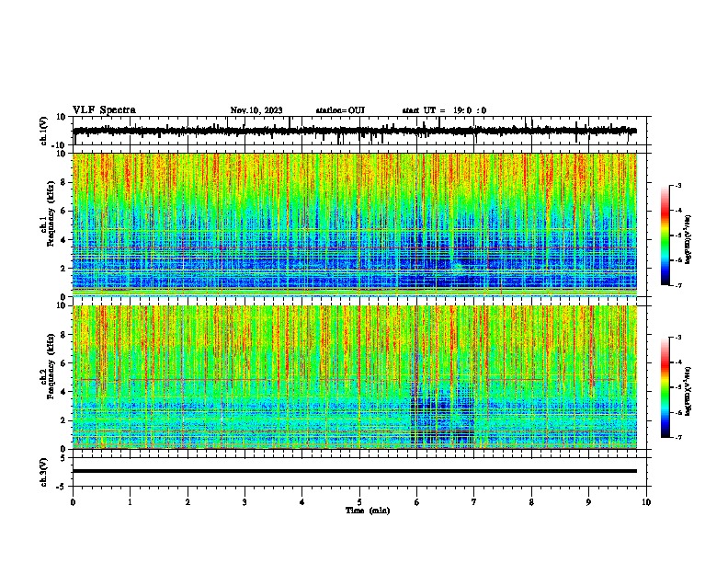Click time axis tick label "4"

(302, 502)
